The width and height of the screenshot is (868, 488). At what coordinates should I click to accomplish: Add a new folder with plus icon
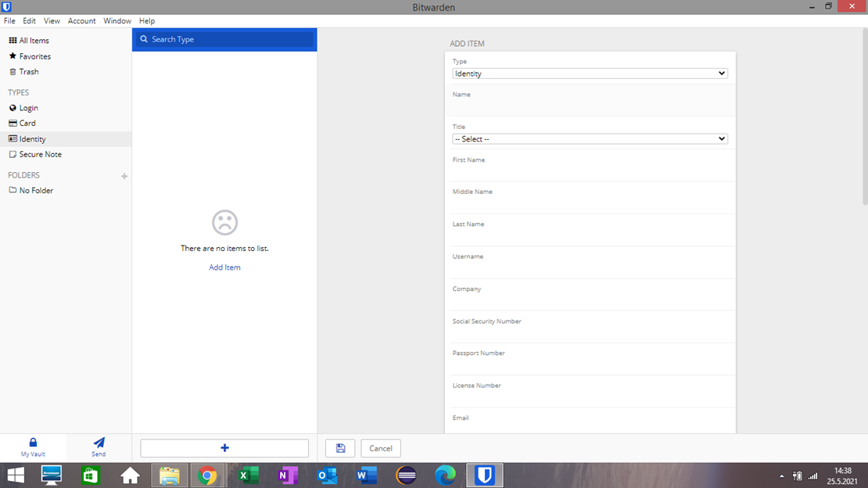click(124, 176)
